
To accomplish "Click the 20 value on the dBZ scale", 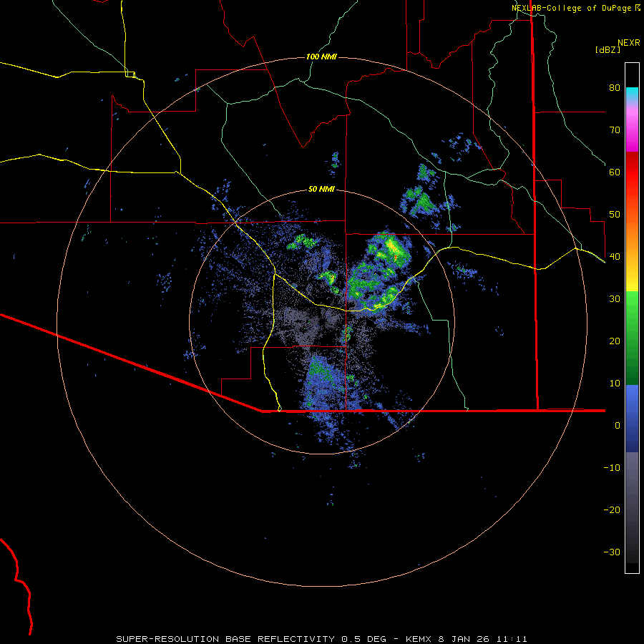I will (x=615, y=341).
